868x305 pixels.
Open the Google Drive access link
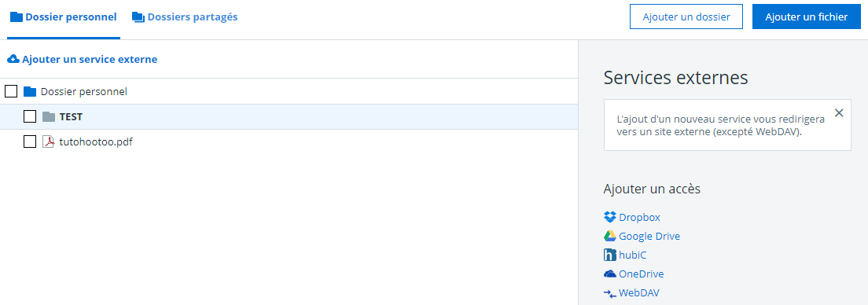tap(649, 236)
